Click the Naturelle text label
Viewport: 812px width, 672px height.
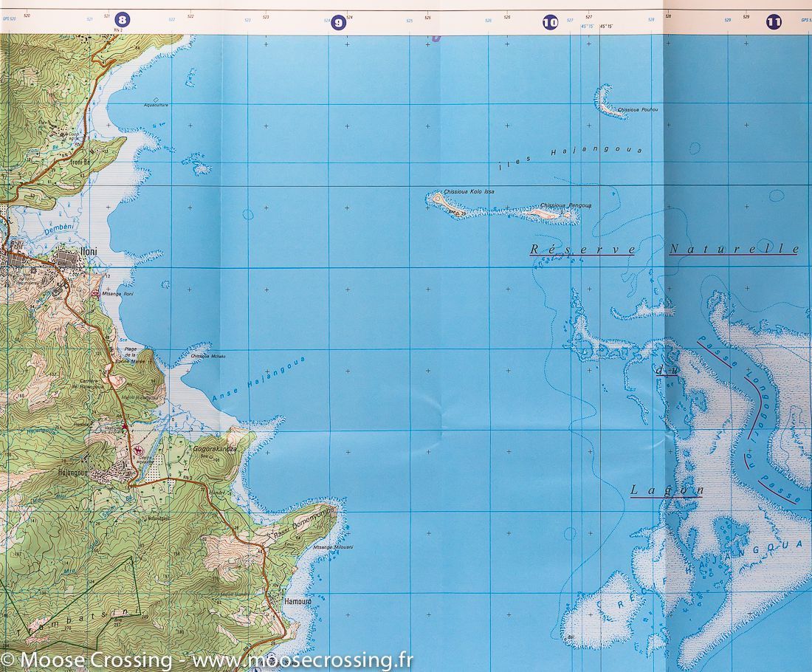coord(733,250)
